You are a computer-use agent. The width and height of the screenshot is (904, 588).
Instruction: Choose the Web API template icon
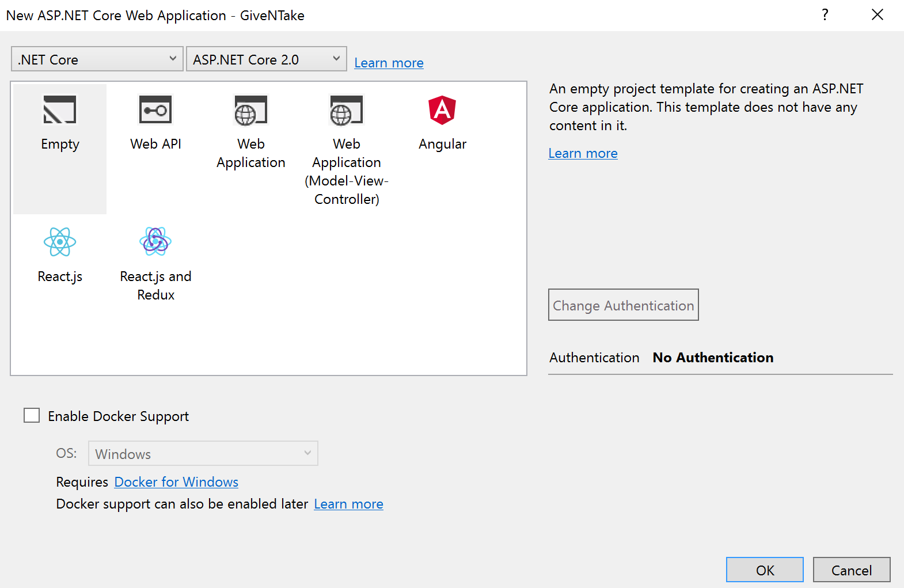[155, 110]
